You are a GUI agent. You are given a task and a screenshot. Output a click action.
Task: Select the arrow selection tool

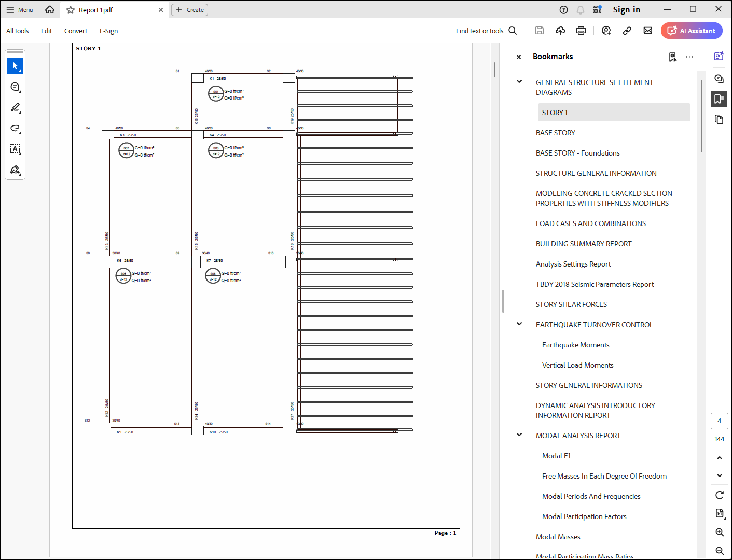click(x=15, y=66)
